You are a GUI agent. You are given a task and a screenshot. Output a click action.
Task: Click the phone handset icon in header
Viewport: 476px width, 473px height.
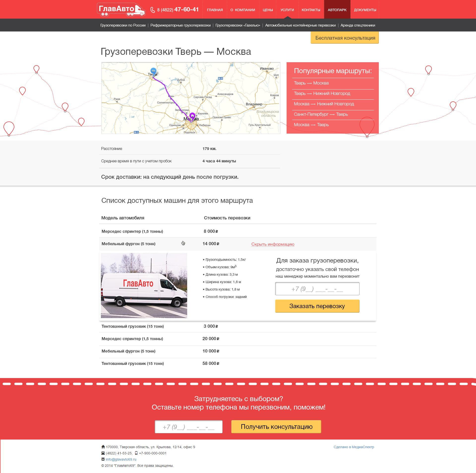point(152,10)
